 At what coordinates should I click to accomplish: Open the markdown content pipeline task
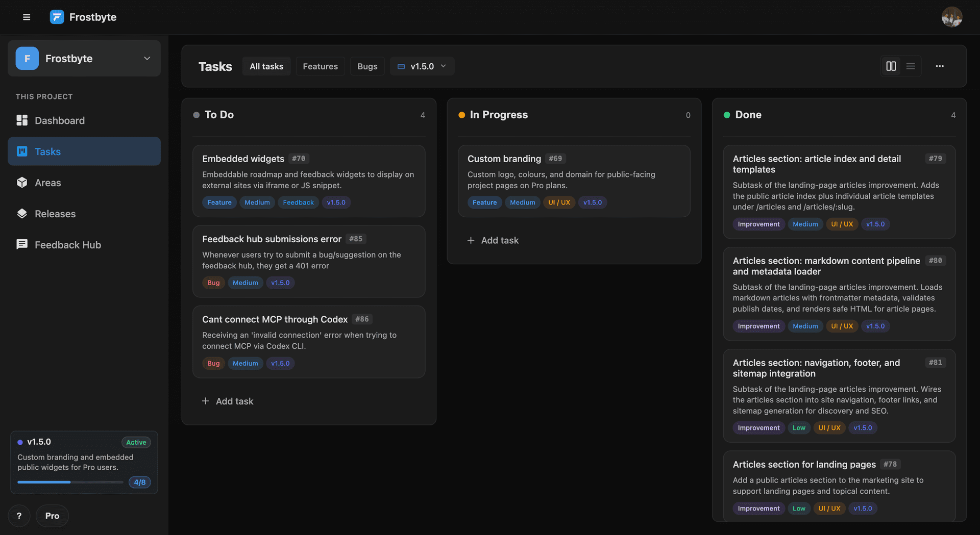(x=839, y=294)
